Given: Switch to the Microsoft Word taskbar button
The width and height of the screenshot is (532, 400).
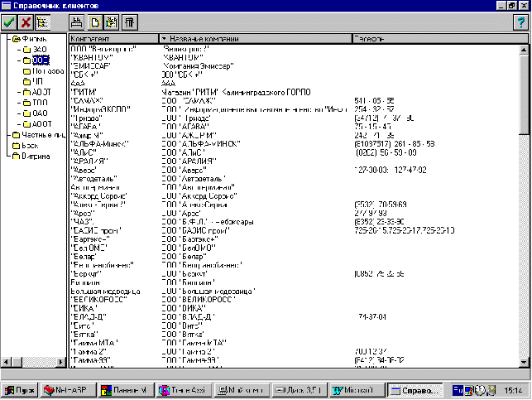Looking at the screenshot, I should pos(357,390).
